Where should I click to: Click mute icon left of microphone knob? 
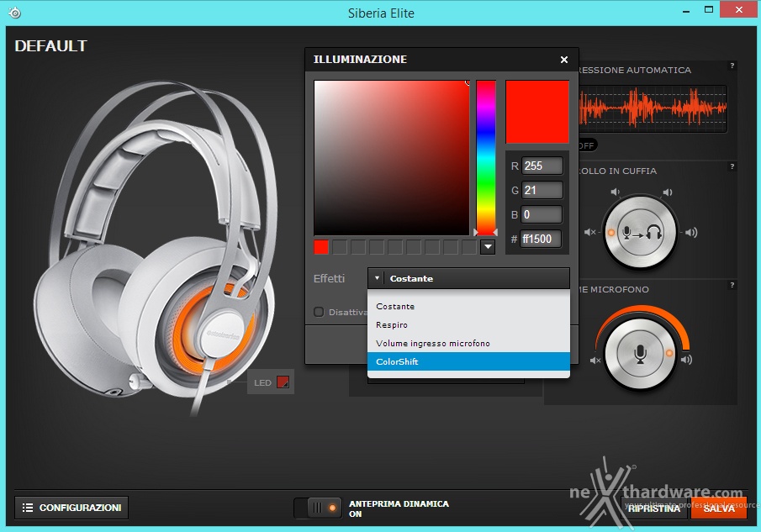(595, 361)
